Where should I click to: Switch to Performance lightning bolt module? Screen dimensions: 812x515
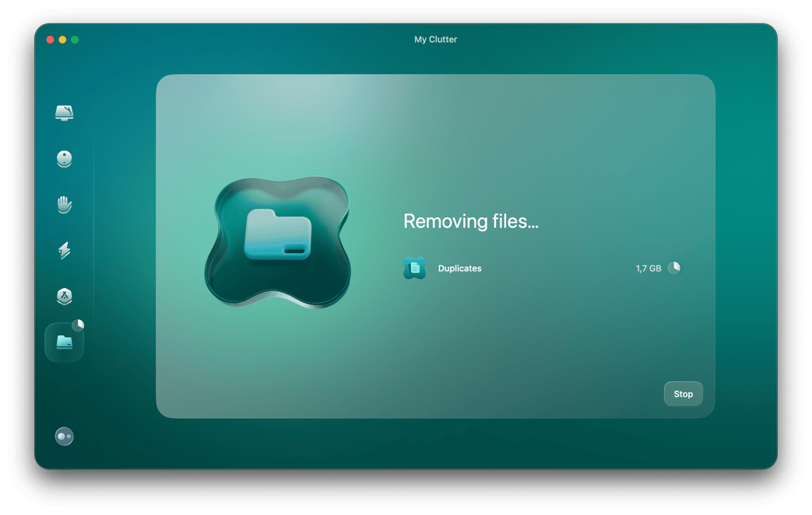(x=64, y=250)
